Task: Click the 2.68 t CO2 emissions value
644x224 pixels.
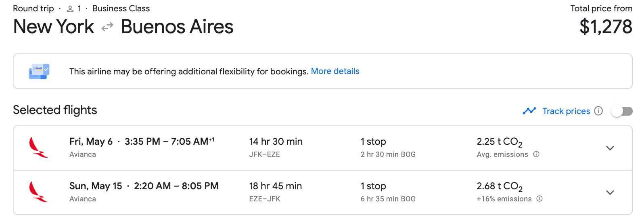Action: [x=500, y=186]
